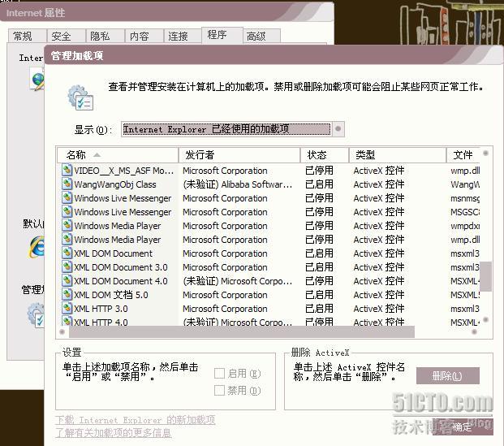Click the WangWangObj Class row icon
This screenshot has width=504, height=446.
67,184
